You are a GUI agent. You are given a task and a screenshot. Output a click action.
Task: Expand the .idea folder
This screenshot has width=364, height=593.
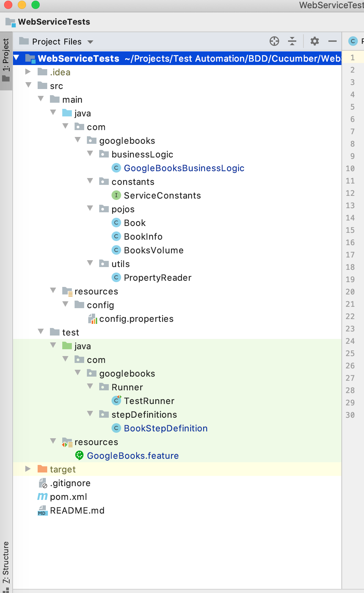tap(28, 72)
